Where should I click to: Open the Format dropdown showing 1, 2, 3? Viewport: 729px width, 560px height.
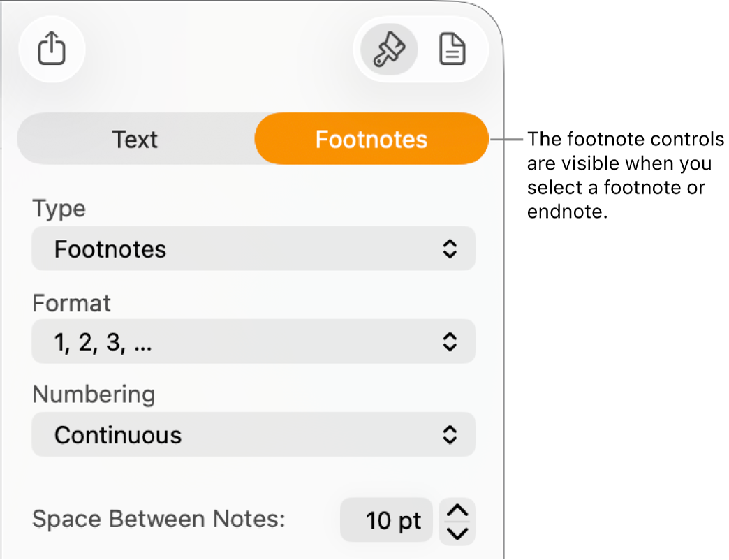point(253,341)
